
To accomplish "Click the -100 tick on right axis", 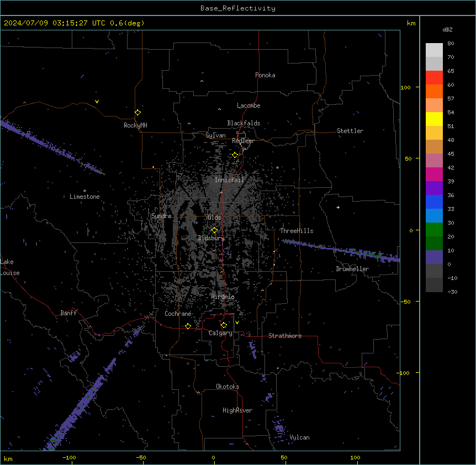I will pos(404,373).
